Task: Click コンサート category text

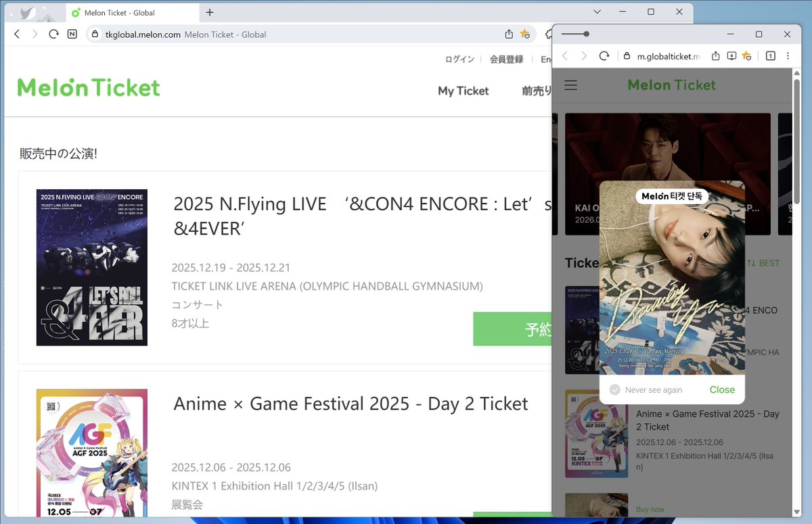Action: pos(198,305)
